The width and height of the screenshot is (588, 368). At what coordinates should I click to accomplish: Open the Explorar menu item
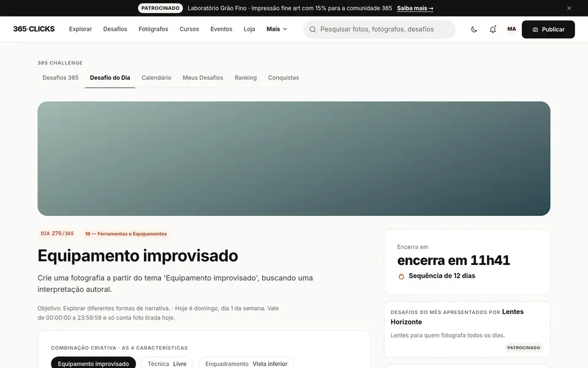(x=80, y=29)
